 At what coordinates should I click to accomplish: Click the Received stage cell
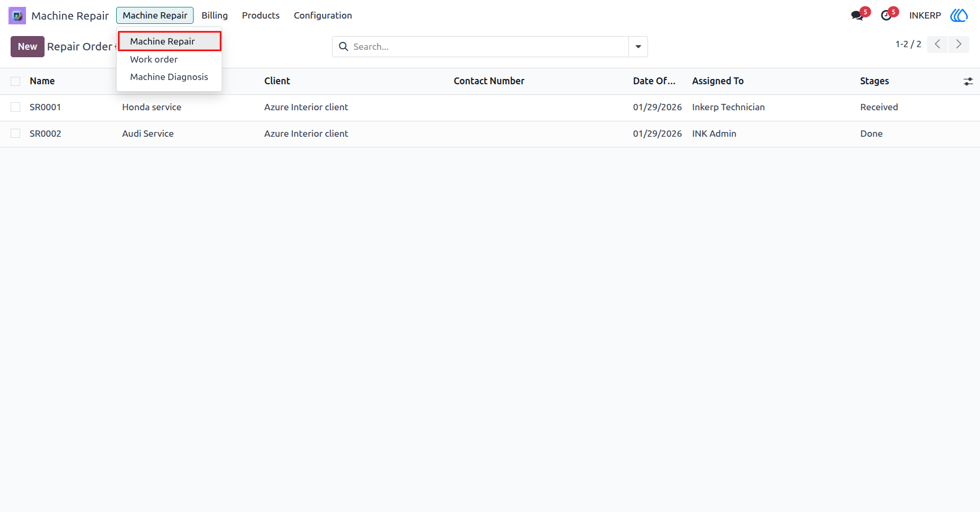[879, 107]
